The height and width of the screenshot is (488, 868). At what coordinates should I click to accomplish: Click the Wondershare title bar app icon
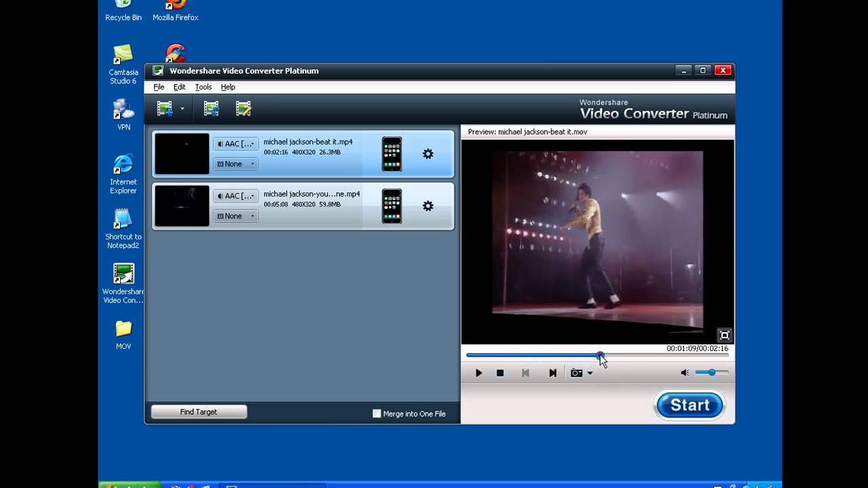click(x=158, y=70)
